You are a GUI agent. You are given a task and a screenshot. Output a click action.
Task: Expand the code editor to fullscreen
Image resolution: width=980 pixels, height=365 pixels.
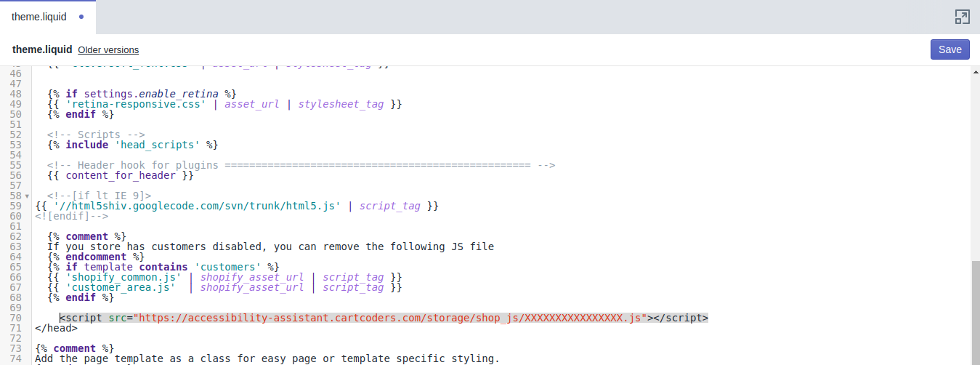click(x=962, y=17)
